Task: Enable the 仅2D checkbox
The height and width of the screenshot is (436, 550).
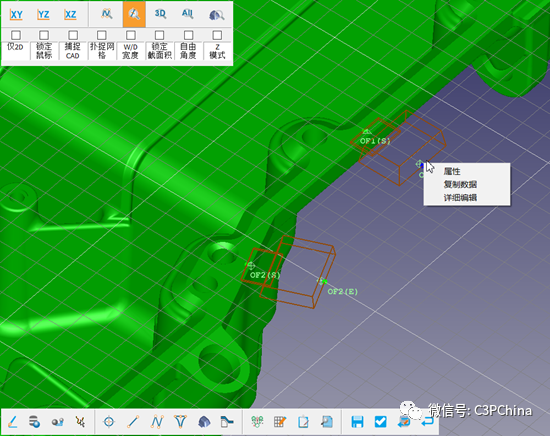Action: [16, 35]
